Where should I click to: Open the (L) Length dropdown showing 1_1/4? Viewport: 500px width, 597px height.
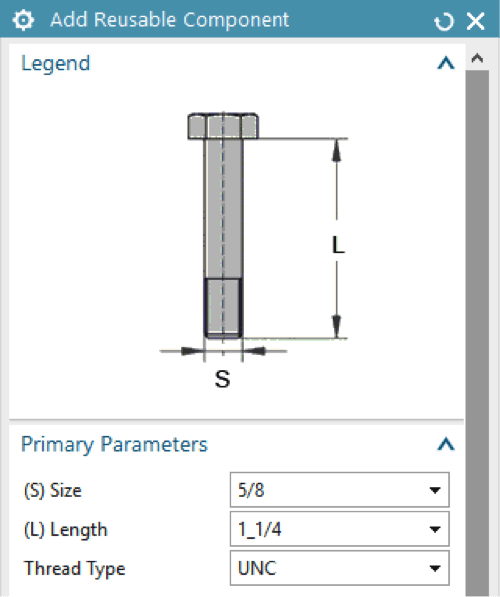[x=340, y=529]
